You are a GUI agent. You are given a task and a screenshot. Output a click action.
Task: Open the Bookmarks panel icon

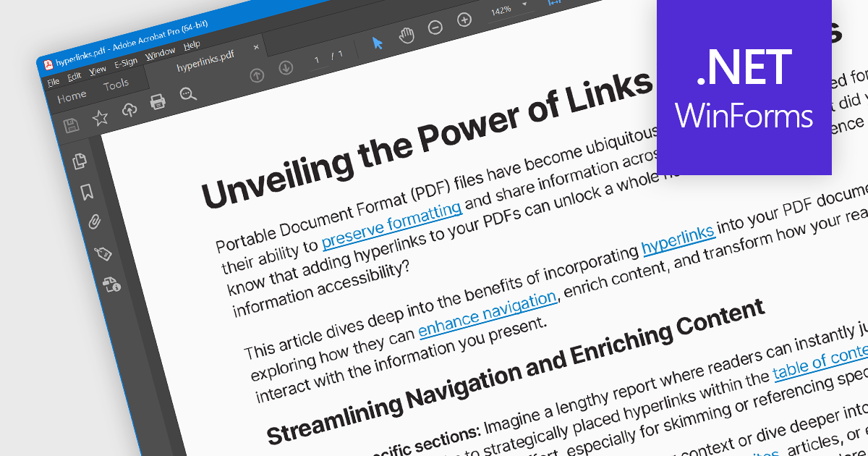[x=87, y=191]
